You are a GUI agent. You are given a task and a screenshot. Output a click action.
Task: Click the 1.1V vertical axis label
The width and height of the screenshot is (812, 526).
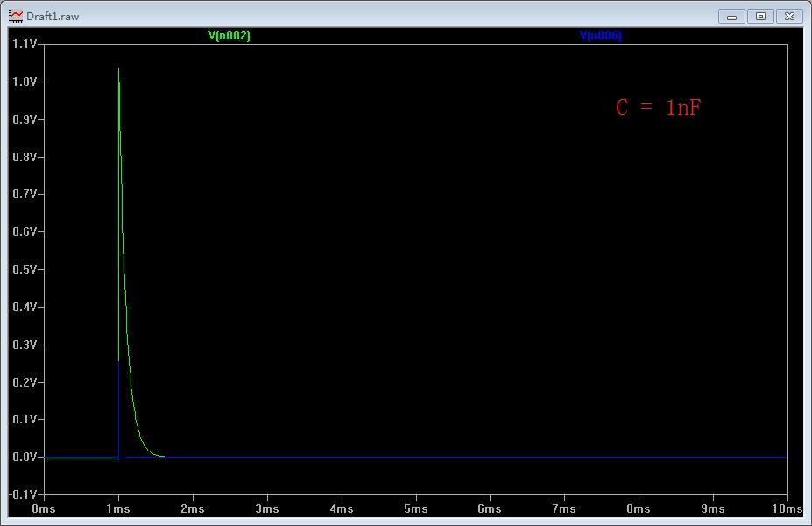[25, 44]
